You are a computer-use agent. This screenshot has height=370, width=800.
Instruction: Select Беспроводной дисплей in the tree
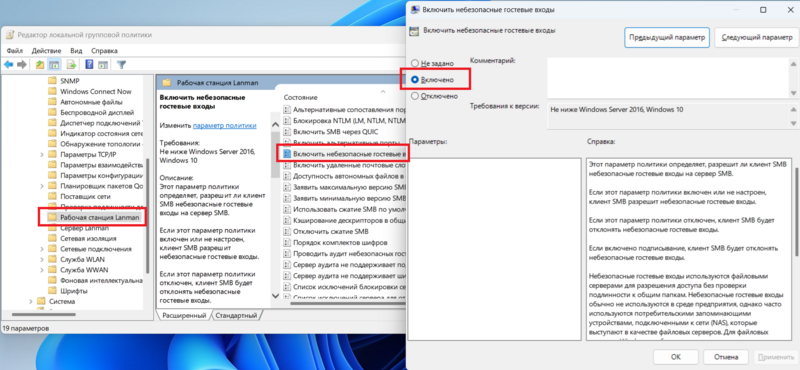pyautogui.click(x=97, y=112)
